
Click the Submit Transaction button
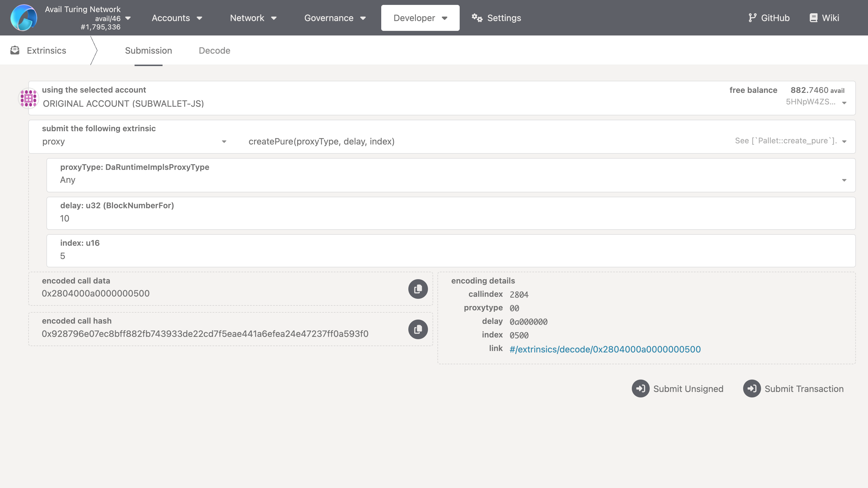click(793, 388)
